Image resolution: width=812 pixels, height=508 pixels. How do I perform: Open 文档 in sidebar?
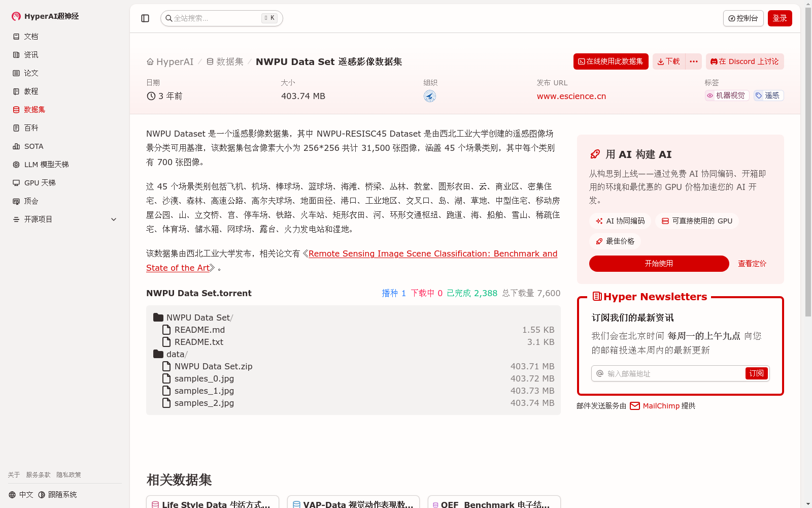(65, 37)
